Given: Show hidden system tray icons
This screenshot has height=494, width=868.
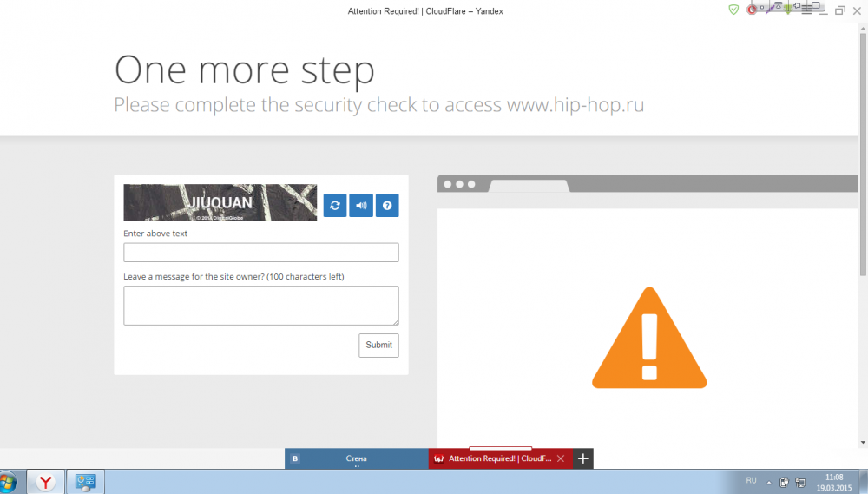Looking at the screenshot, I should click(769, 483).
